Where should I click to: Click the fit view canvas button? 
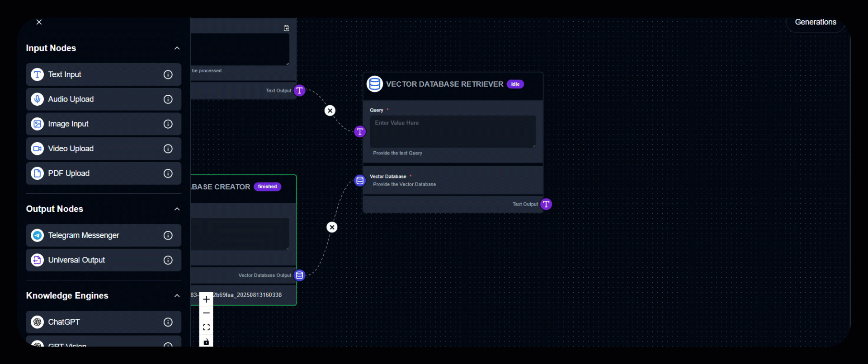(206, 327)
